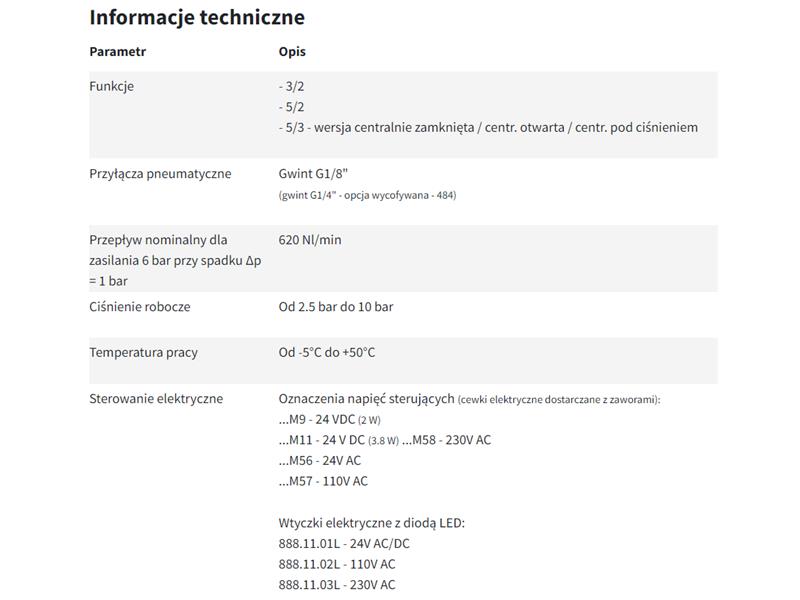Select plug '888.11.01L - 24V AC/DC'
This screenshot has height=600, width=800.
pos(344,544)
